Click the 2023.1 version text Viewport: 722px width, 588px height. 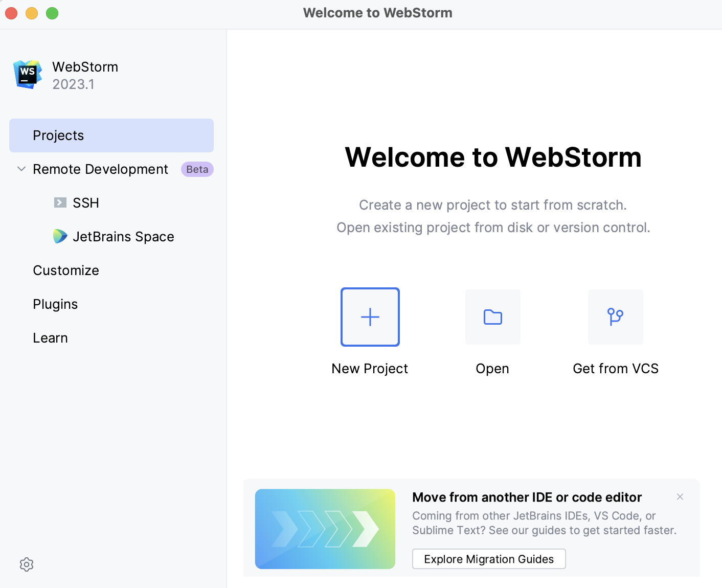(x=73, y=84)
